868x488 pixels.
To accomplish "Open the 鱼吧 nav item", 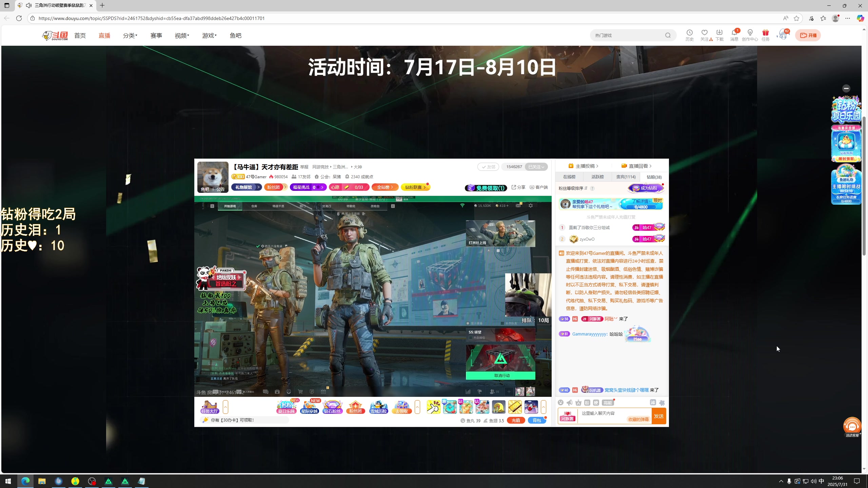I will pyautogui.click(x=236, y=36).
